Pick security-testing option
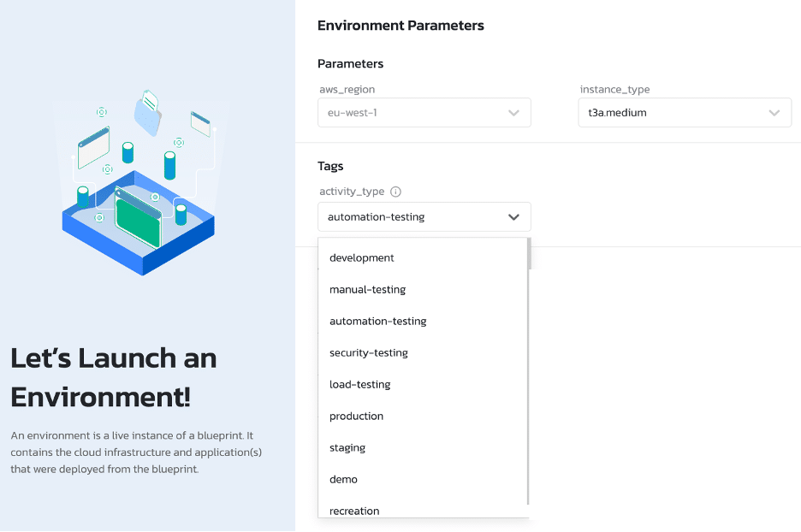Screen dimensions: 801x532 click(x=423, y=352)
